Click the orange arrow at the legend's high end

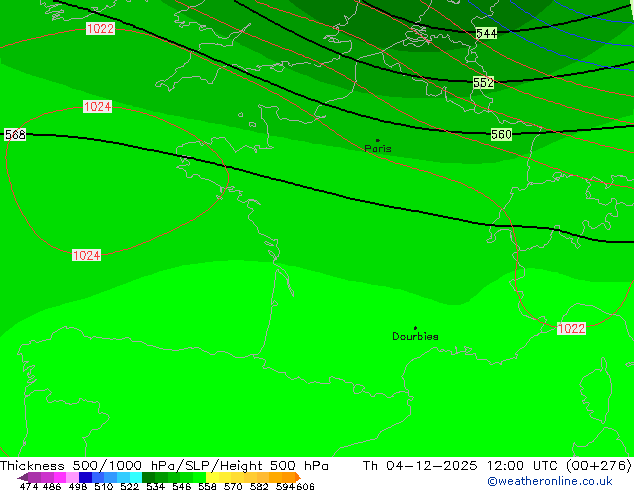click(298, 477)
